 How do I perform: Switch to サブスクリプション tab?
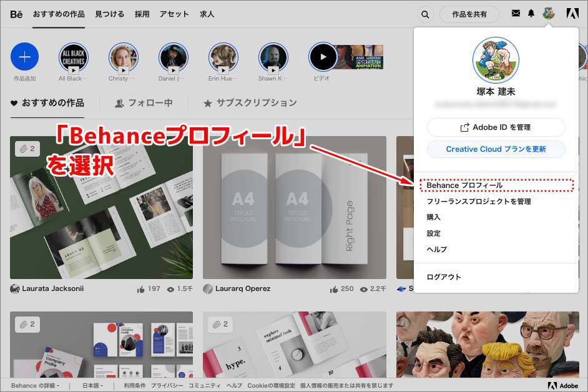pos(250,103)
